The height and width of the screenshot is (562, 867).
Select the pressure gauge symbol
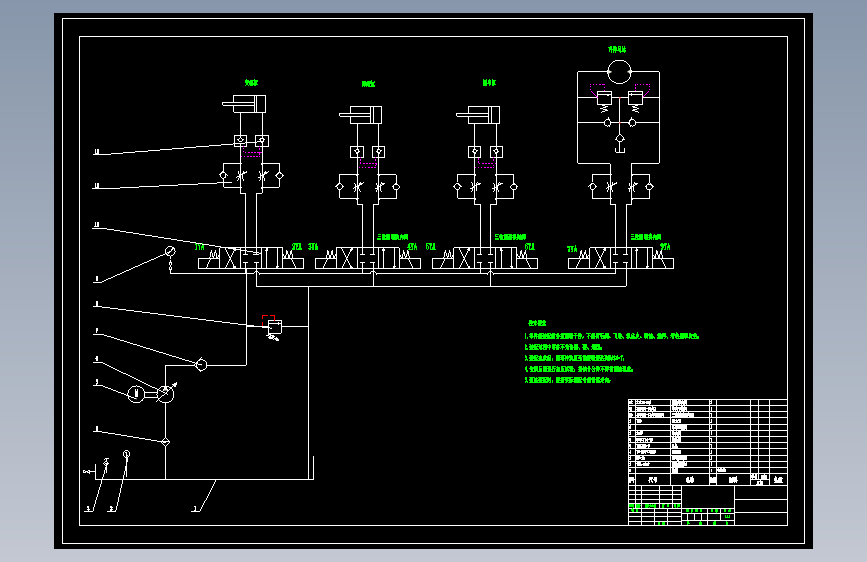coord(170,252)
